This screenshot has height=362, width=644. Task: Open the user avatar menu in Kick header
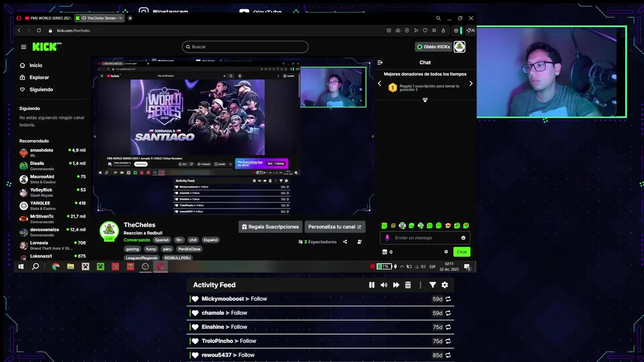pyautogui.click(x=459, y=47)
